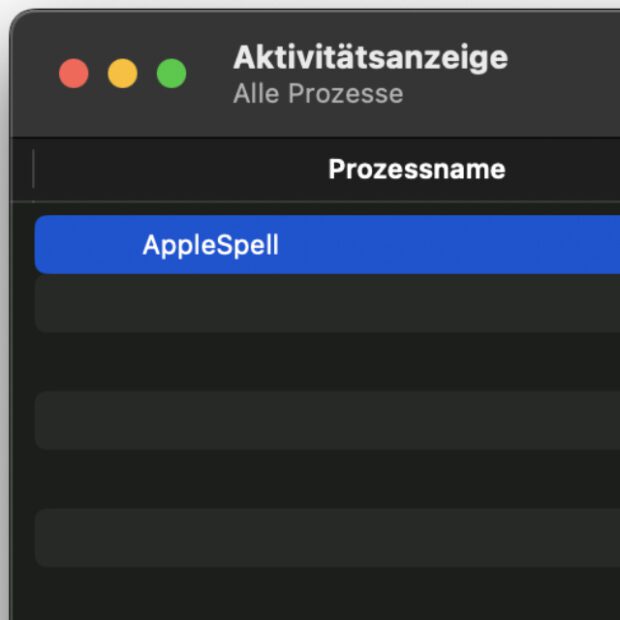
Task: Close the Aktivitätsanzeige window with red button
Action: [74, 73]
